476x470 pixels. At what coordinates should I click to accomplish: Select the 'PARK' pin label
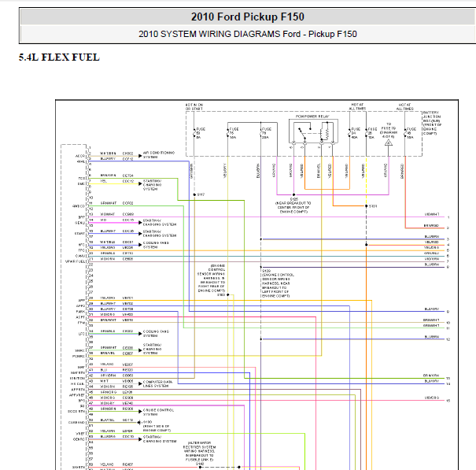pos(80,312)
